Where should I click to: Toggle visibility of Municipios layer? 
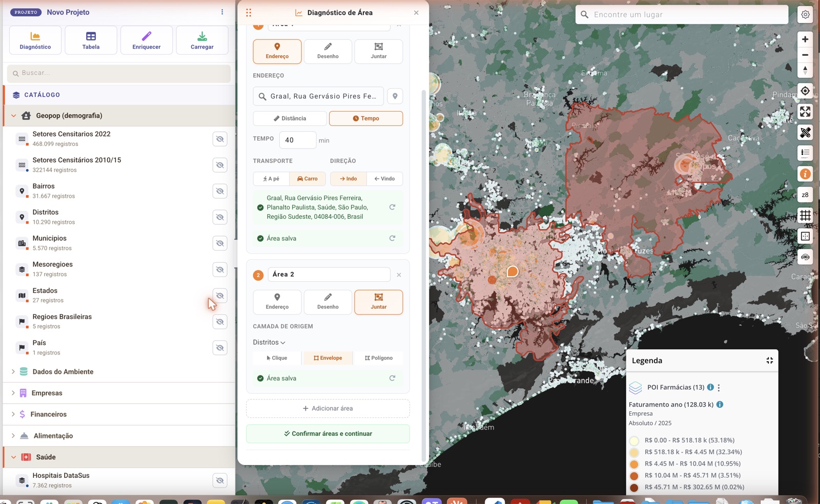[220, 243]
